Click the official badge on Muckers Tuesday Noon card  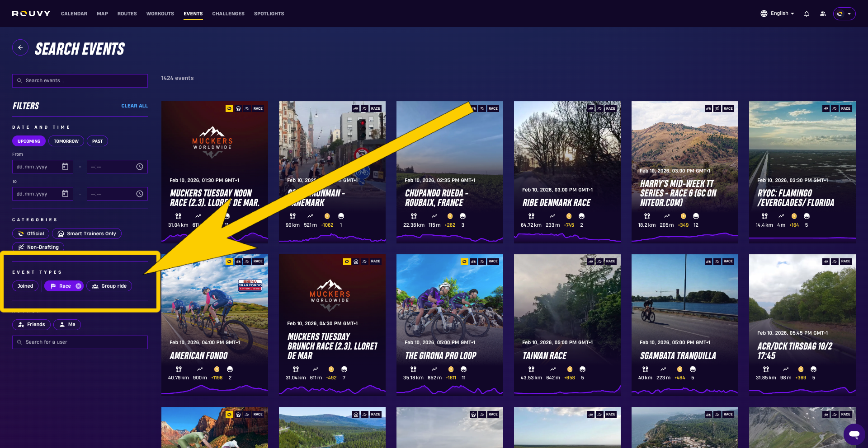pos(229,108)
